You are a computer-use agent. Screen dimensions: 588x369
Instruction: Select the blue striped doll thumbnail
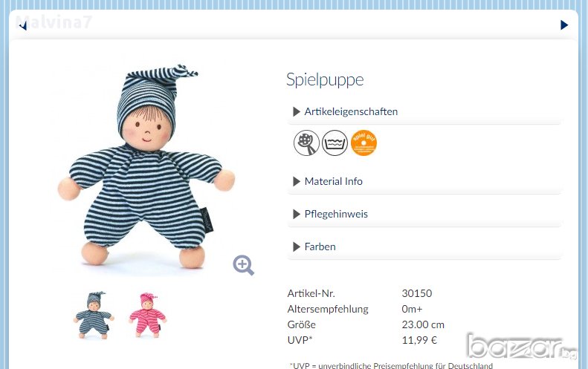coord(92,315)
